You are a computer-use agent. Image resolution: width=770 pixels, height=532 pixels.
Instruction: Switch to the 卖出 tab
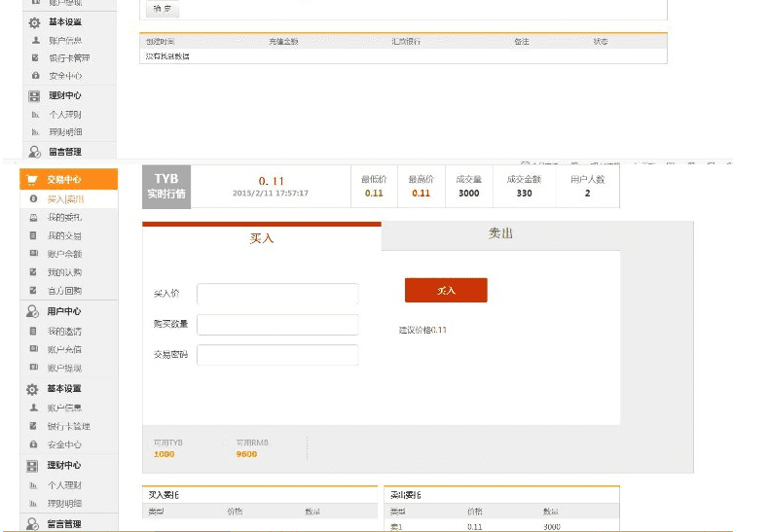coord(500,235)
